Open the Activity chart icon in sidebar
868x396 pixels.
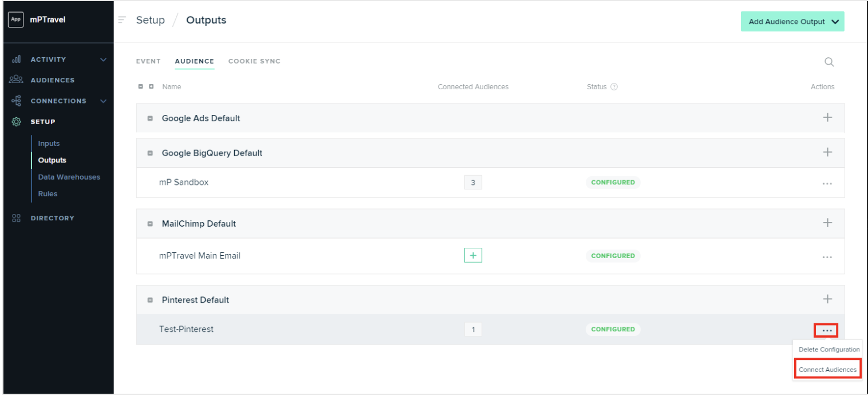click(17, 60)
